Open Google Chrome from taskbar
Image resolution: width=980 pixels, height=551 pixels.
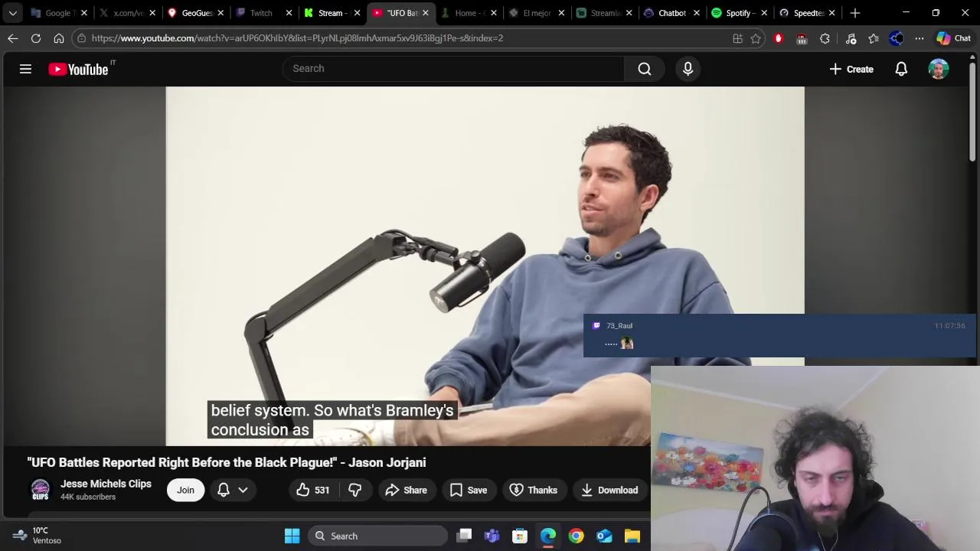coord(576,536)
